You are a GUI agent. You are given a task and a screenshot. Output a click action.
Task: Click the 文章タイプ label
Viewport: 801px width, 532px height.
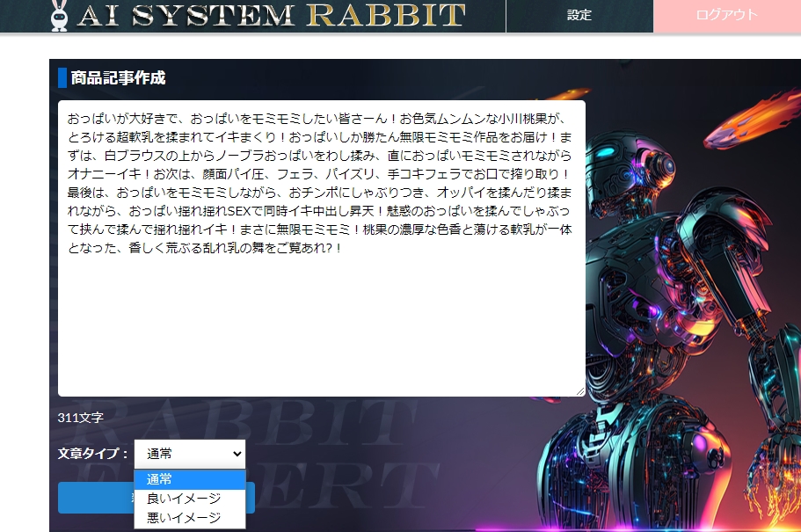click(93, 454)
